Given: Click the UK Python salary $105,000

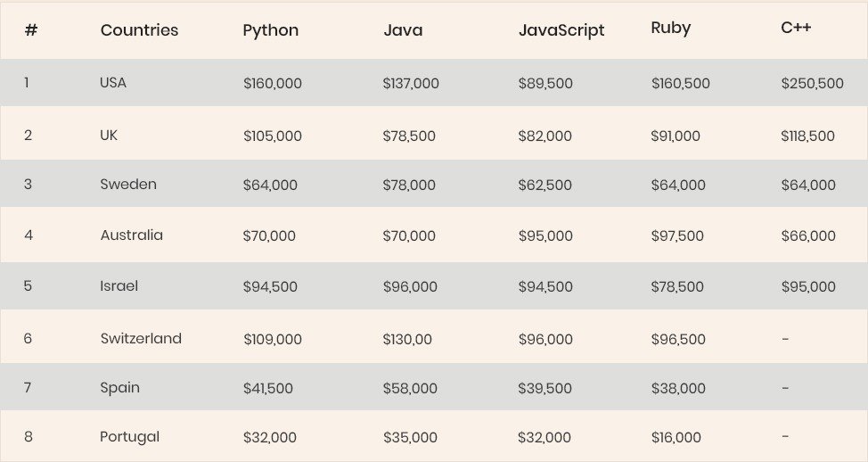Looking at the screenshot, I should 273,136.
